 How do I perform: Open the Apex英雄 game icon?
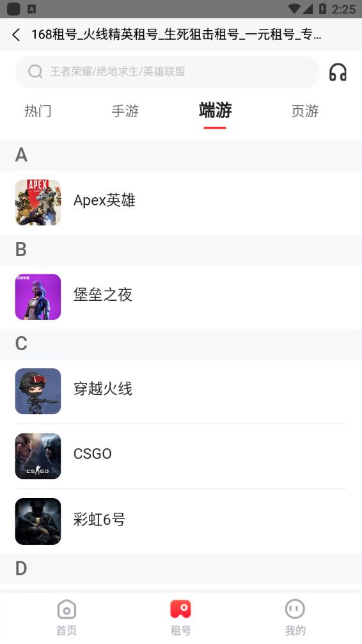[38, 202]
